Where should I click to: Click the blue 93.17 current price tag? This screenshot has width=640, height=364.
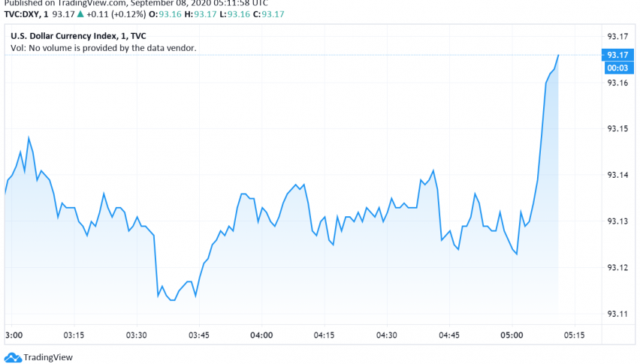617,55
